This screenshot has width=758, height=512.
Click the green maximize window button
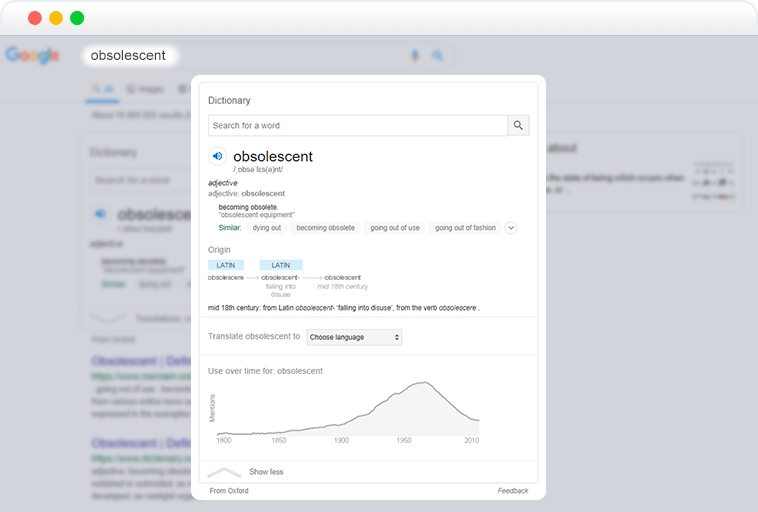[77, 18]
